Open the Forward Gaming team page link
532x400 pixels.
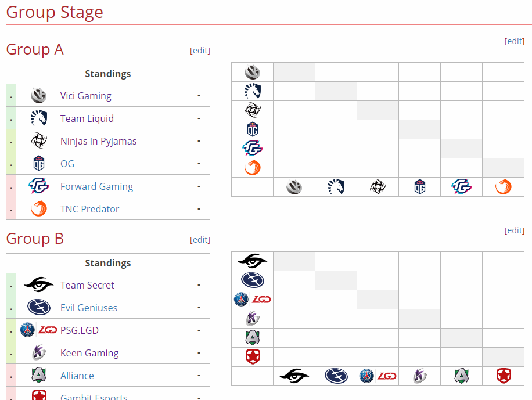tap(96, 186)
